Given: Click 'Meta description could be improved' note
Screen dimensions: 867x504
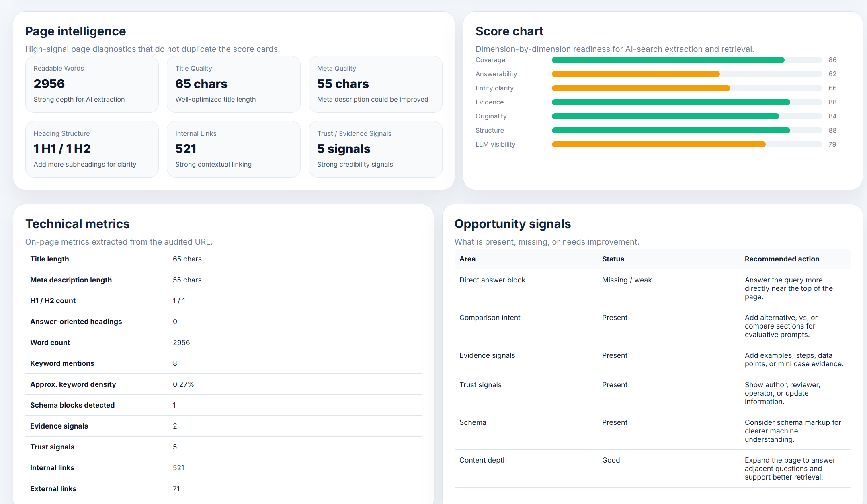Looking at the screenshot, I should pos(373,100).
